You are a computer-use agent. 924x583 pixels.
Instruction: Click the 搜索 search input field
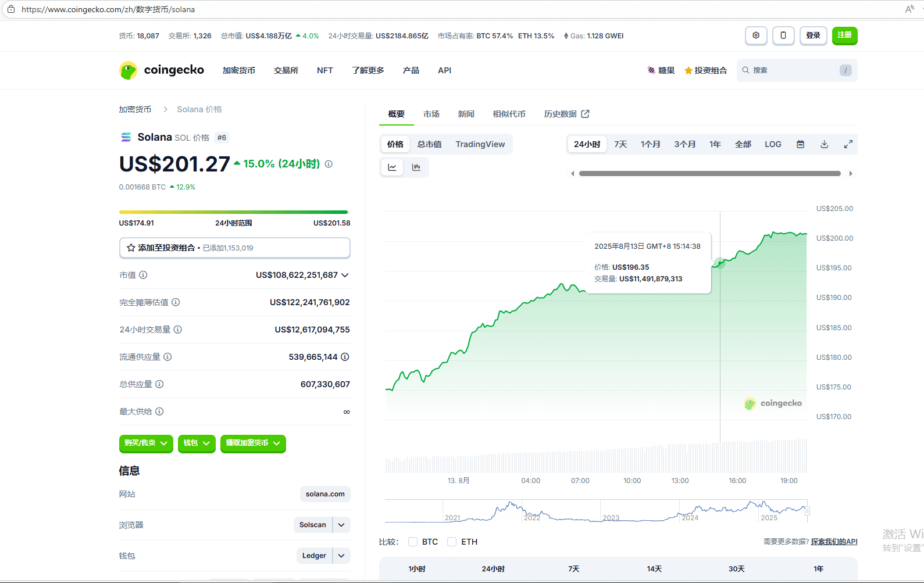[797, 70]
